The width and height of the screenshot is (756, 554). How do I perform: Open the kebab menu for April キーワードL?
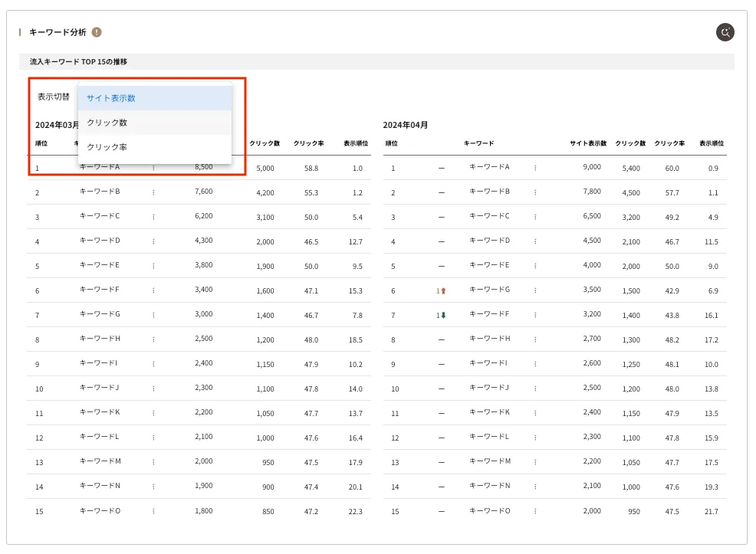535,438
